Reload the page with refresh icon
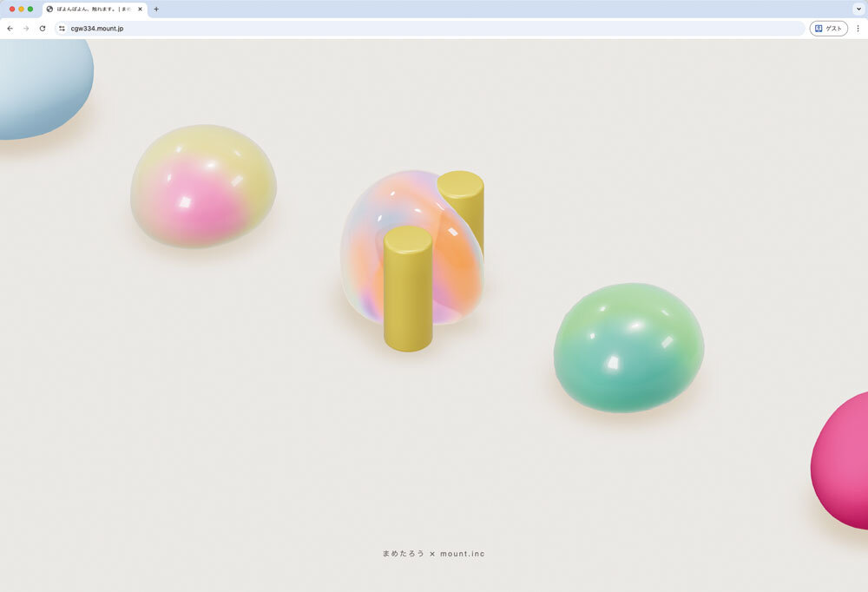Screen dimensions: 868x592 (x=42, y=29)
